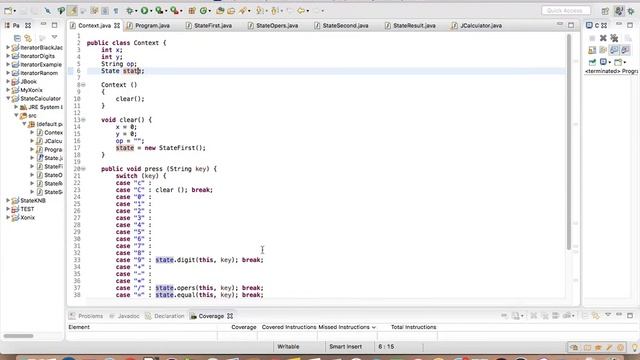This screenshot has height=360, width=640.
Task: Click the green Run button in toolbar
Action: click(x=144, y=11)
